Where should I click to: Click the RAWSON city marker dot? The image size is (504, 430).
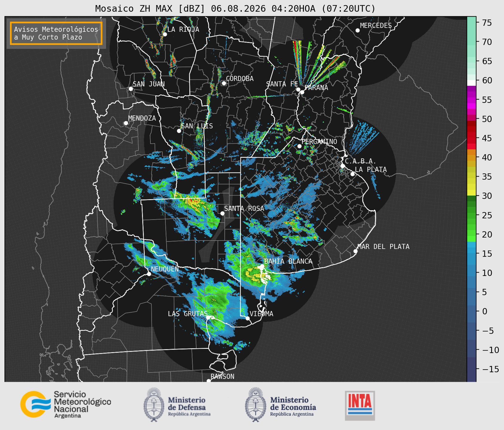pyautogui.click(x=209, y=381)
